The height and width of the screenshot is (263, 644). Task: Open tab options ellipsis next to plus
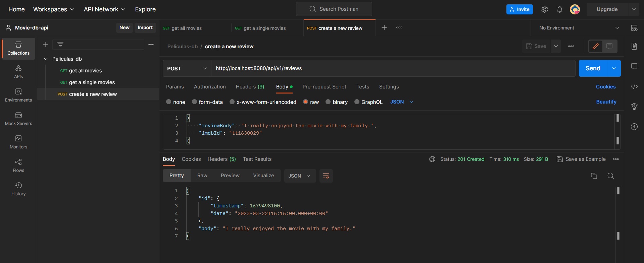pos(399,27)
